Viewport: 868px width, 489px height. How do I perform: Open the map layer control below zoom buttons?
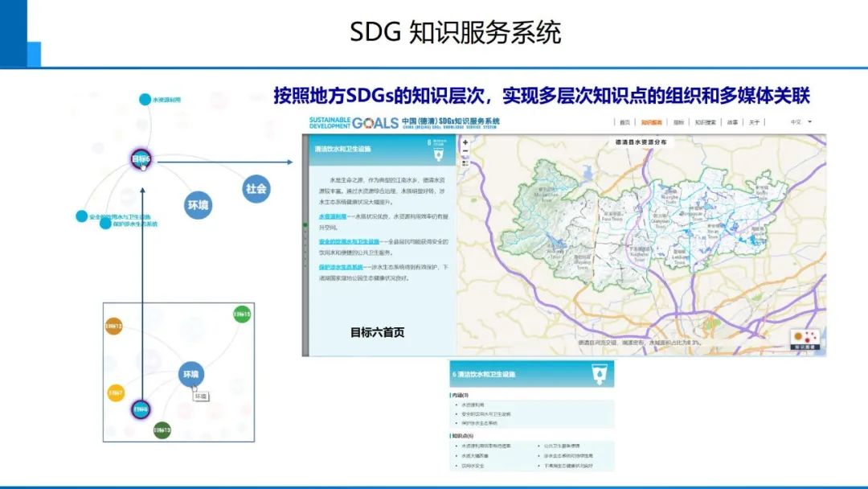pyautogui.click(x=465, y=162)
